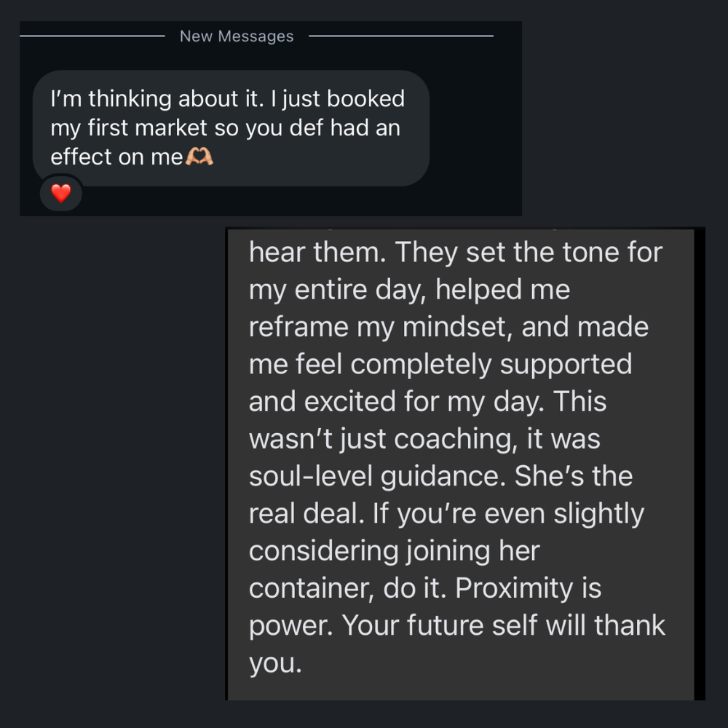728x728 pixels.
Task: Click the final word "you." in testimonial
Action: (x=275, y=663)
